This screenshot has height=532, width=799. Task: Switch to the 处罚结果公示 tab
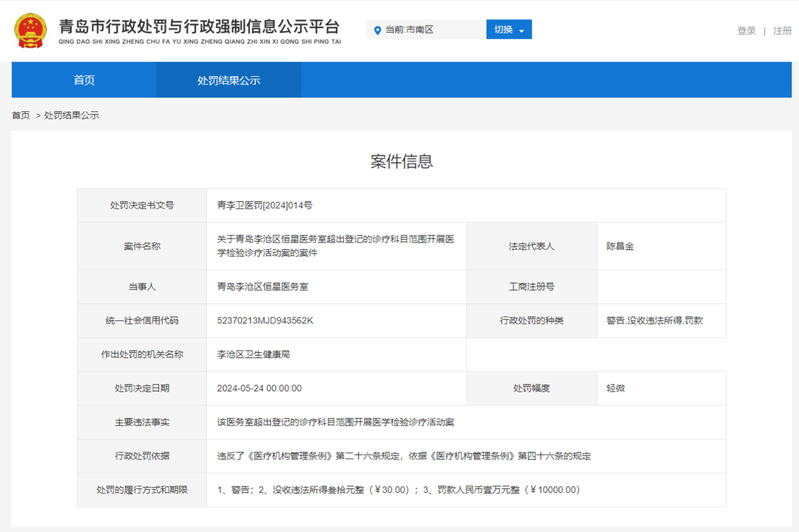229,80
